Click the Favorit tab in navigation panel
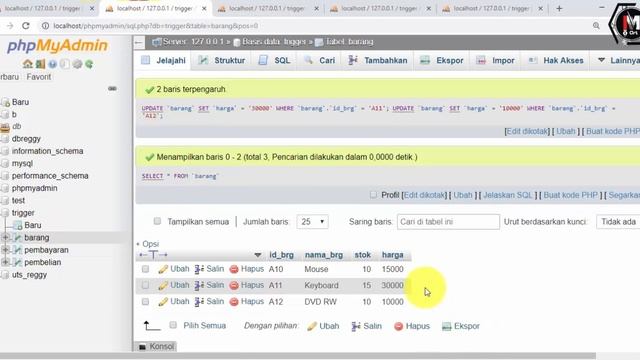 39,77
